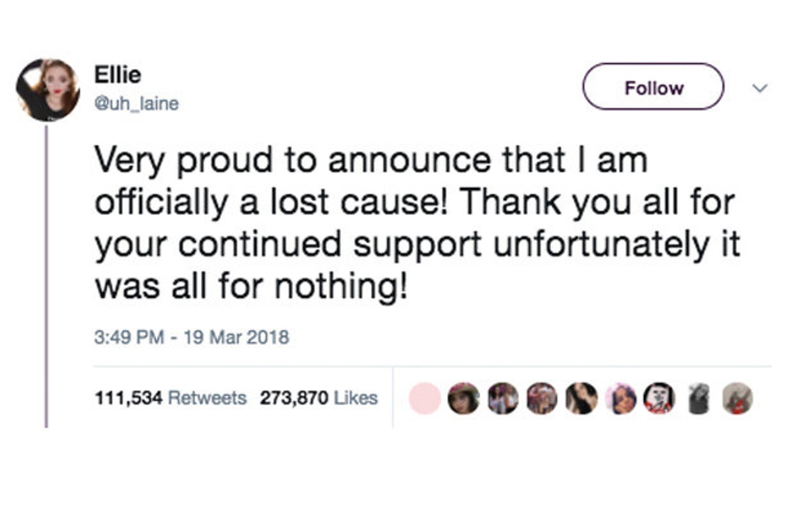Click the 3:49 PM timestamp
Image resolution: width=801 pixels, height=532 pixels.
coord(128,337)
